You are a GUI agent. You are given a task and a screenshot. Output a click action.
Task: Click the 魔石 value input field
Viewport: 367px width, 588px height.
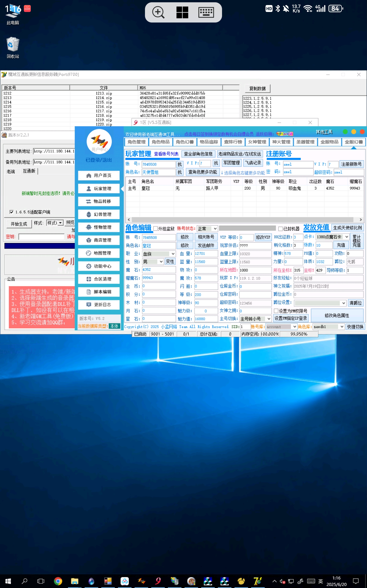[x=158, y=270]
